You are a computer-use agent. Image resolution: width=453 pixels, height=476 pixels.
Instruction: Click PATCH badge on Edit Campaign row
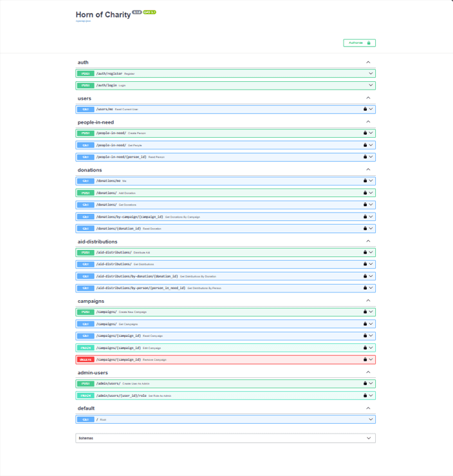click(x=86, y=348)
